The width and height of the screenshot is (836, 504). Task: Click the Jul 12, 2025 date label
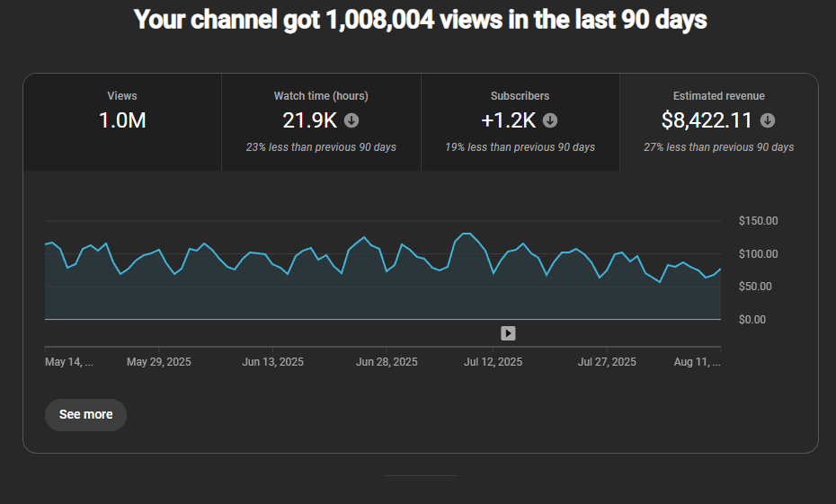click(x=493, y=362)
